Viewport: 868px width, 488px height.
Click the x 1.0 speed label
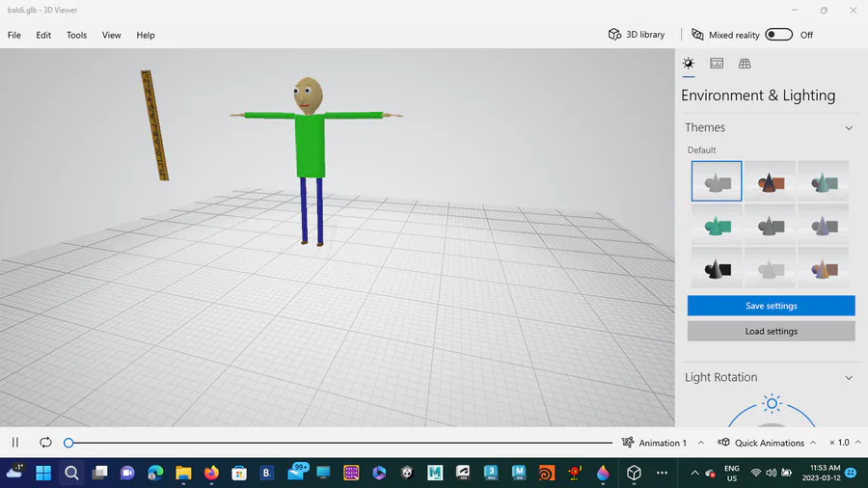pos(839,443)
